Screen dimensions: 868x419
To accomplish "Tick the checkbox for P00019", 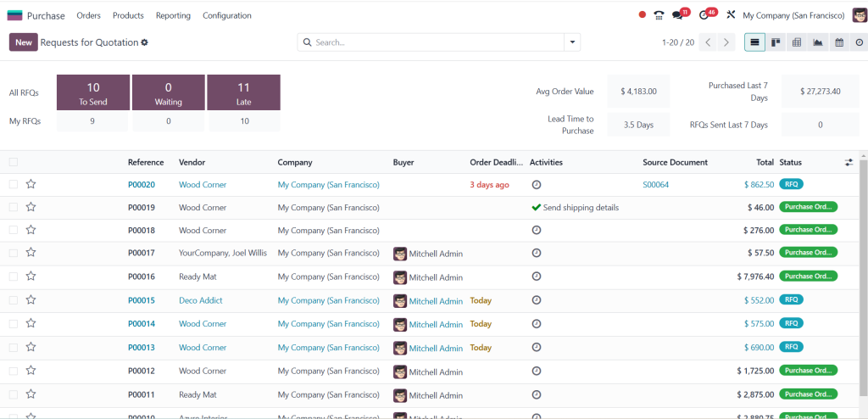I will click(14, 207).
